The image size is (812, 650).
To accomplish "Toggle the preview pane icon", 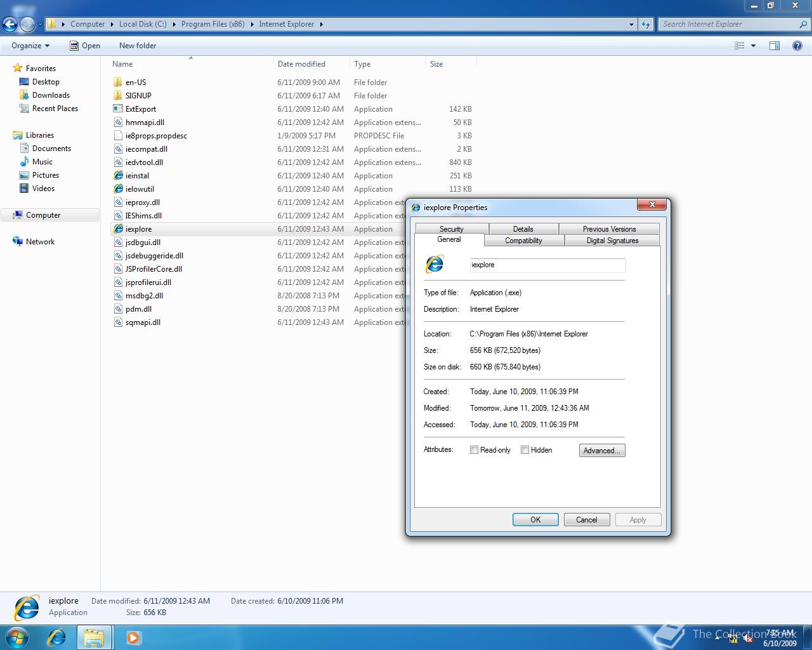I will (775, 46).
